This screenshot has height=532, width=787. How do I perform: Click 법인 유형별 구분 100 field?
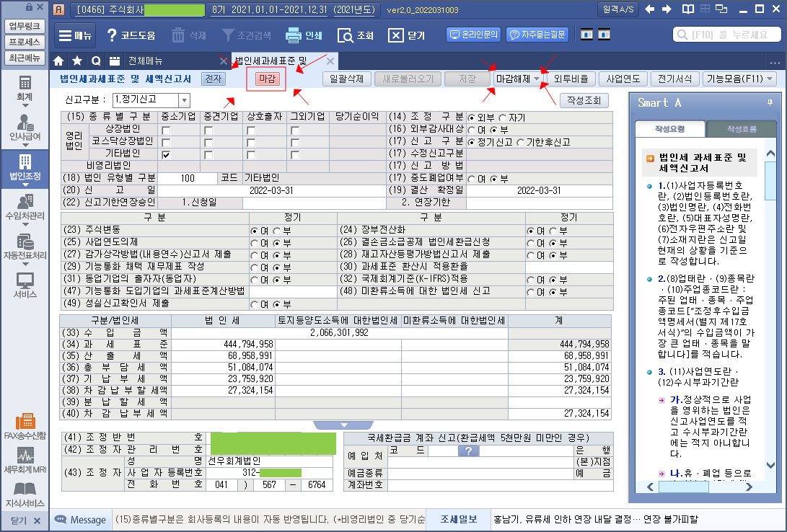point(188,178)
